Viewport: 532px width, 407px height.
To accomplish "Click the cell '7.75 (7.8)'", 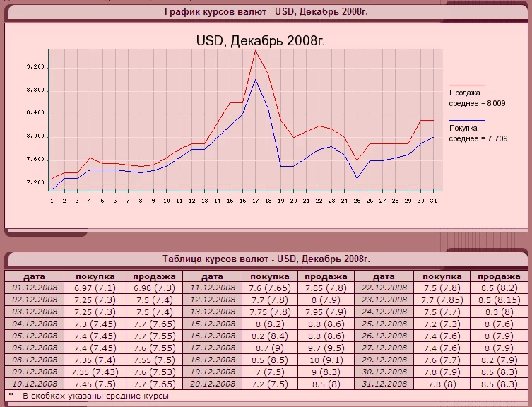I will coord(270,312).
